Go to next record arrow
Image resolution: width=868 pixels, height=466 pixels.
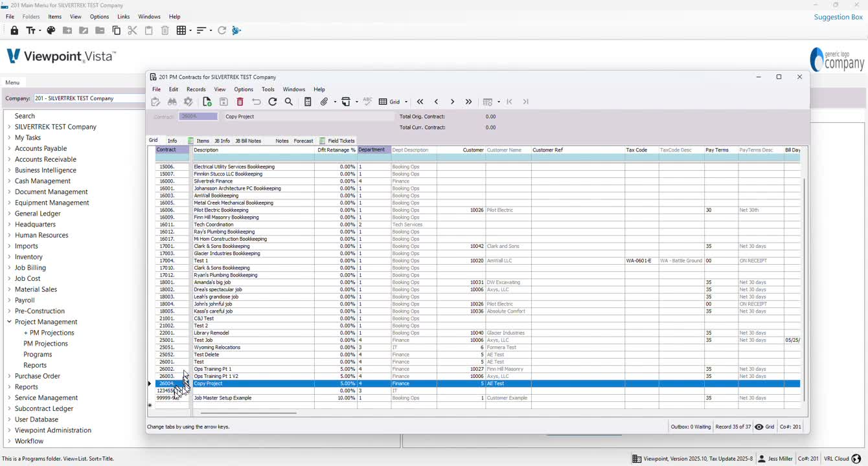(x=452, y=102)
